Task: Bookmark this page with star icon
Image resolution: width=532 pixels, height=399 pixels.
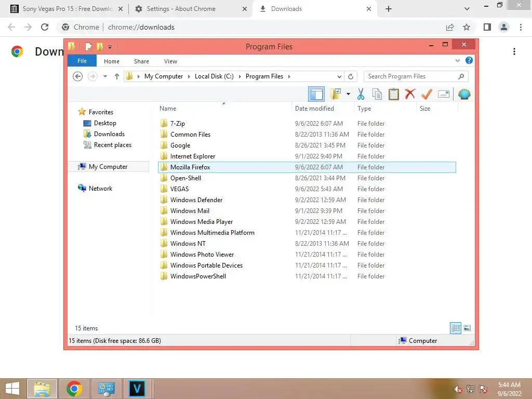Action: [x=467, y=27]
